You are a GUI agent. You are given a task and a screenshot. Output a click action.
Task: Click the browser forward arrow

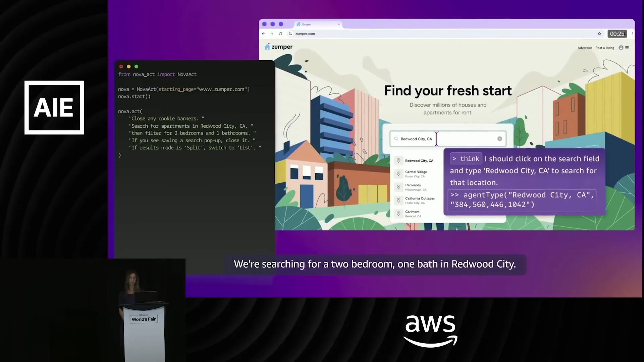click(x=272, y=34)
